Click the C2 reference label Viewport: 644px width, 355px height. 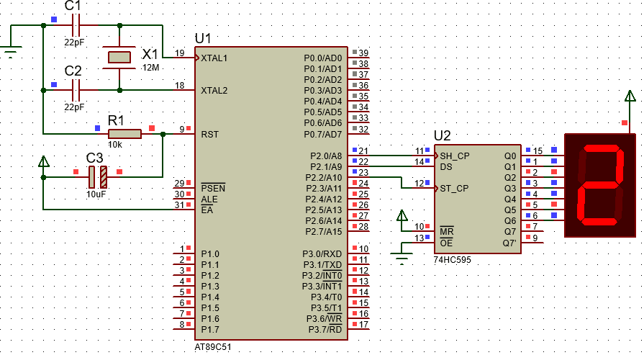coord(73,71)
